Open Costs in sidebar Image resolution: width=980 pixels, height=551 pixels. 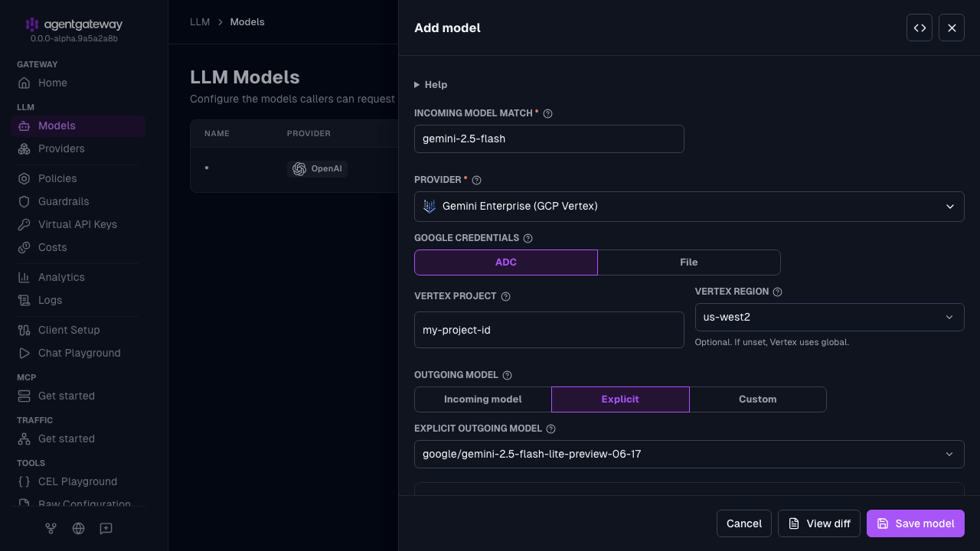tap(78, 247)
